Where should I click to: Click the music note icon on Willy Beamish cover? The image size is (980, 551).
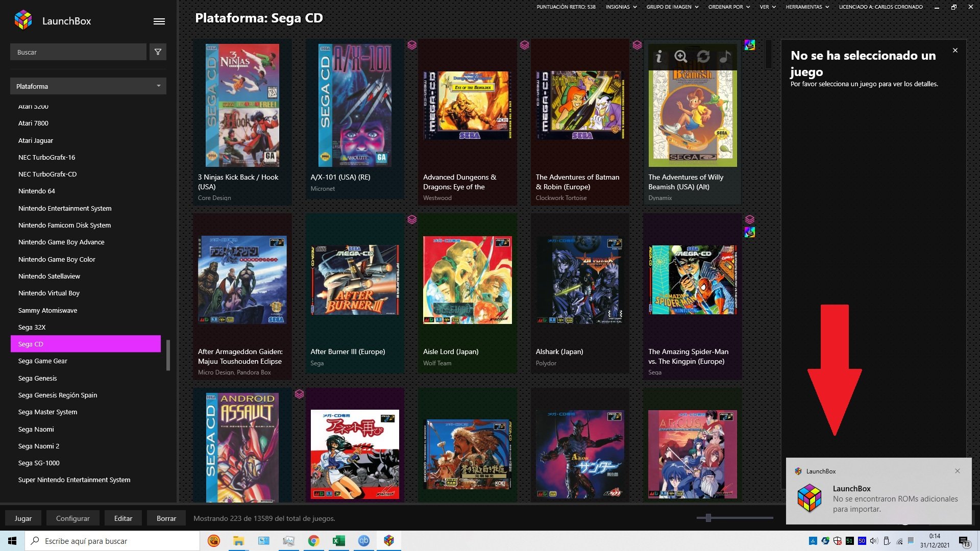click(725, 57)
